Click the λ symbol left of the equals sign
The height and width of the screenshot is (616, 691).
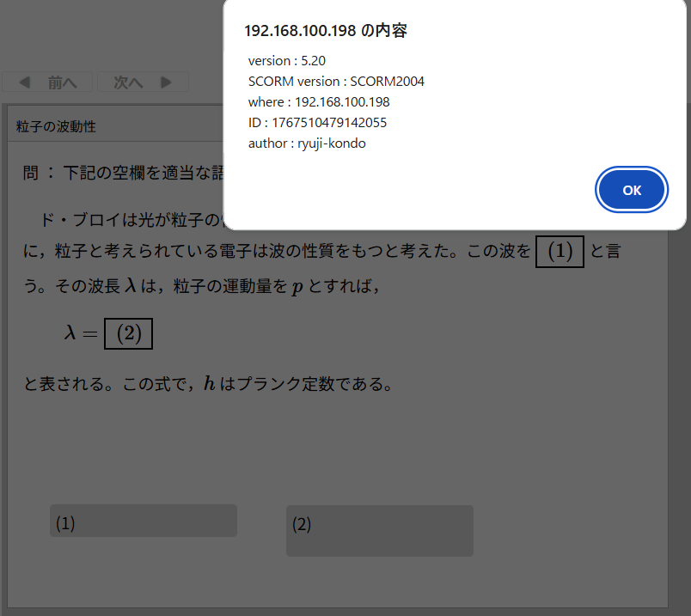[x=71, y=333]
